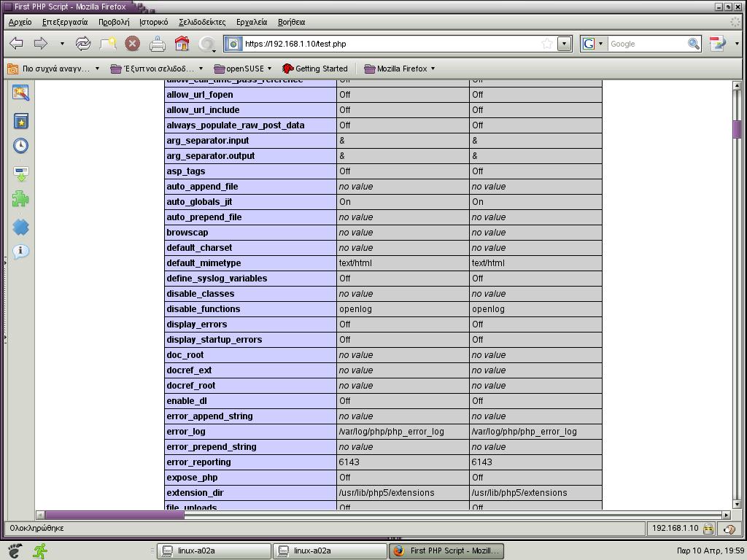
Task: Open the Google search engine selector
Action: tap(593, 44)
